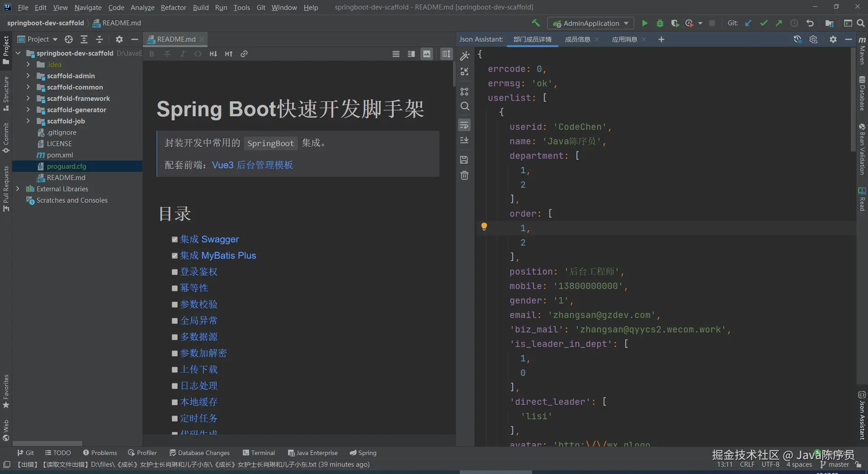Open the Refactor menu
868x474 pixels.
pos(173,7)
